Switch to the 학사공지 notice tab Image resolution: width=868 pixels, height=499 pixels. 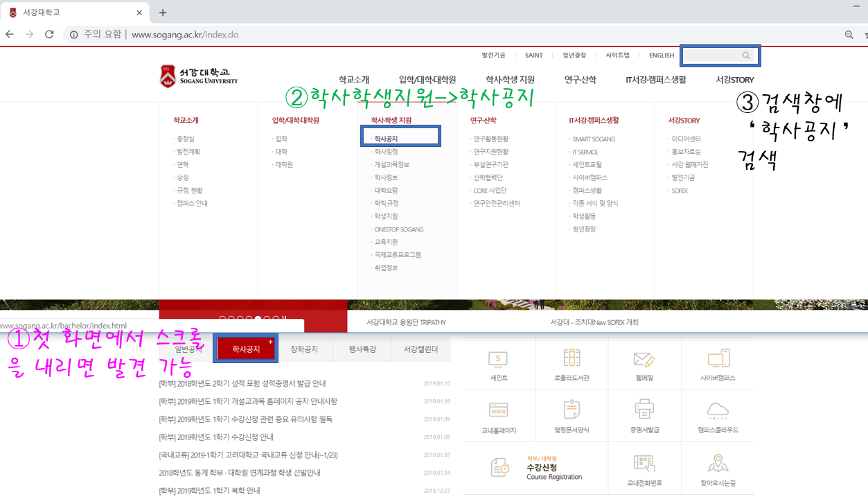(246, 349)
